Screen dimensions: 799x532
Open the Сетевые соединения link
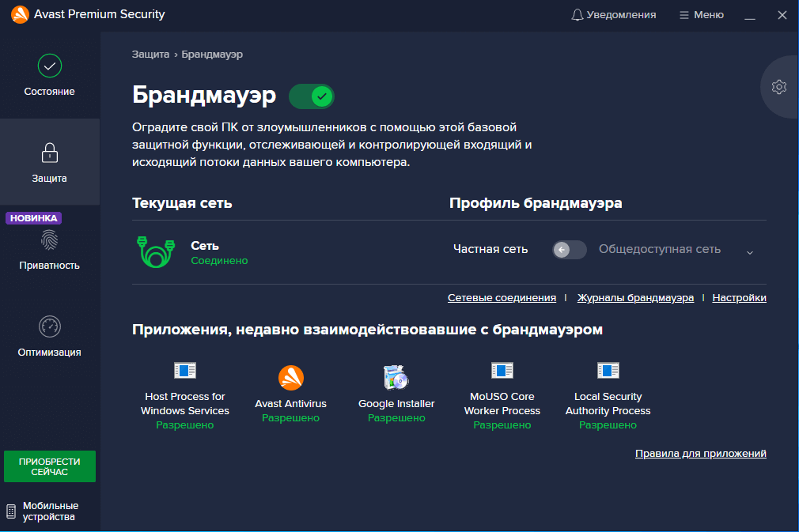502,298
